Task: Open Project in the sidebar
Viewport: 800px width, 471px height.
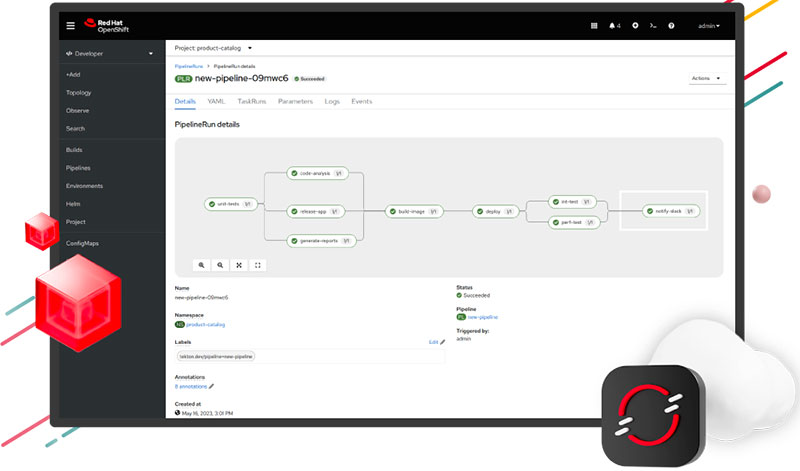Action: (x=76, y=222)
